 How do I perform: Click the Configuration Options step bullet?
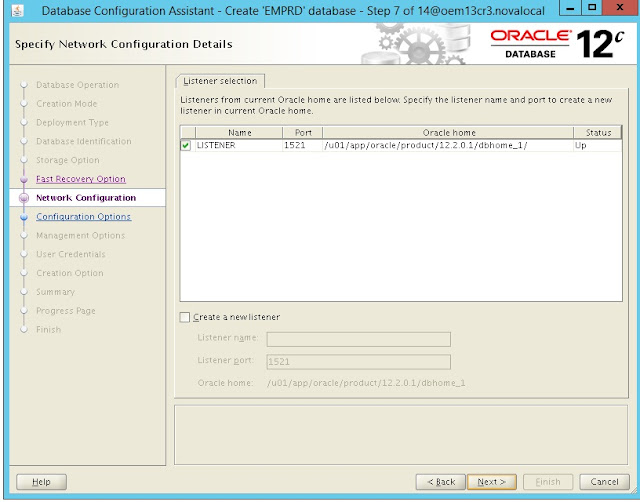[x=24, y=217]
